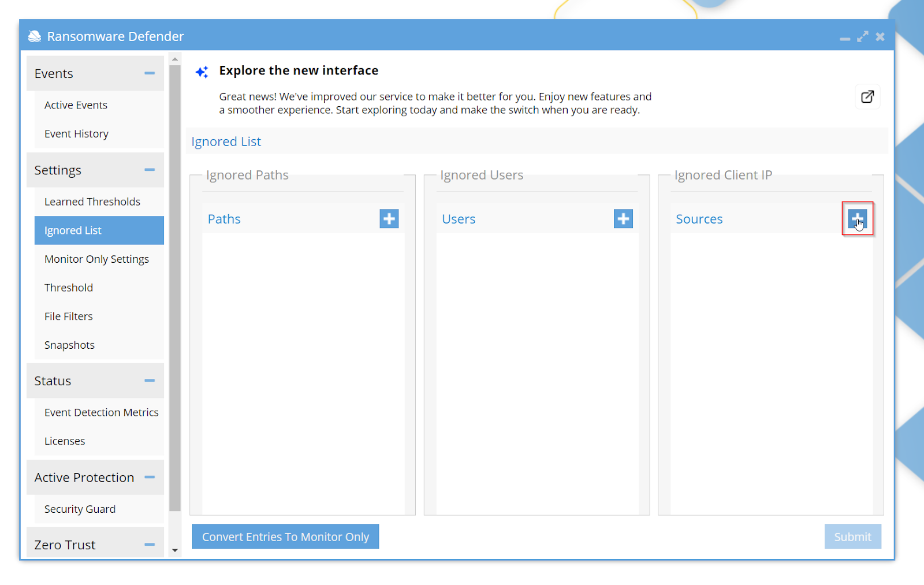This screenshot has height=585, width=924.
Task: Collapse the Zero Trust section
Action: (150, 545)
